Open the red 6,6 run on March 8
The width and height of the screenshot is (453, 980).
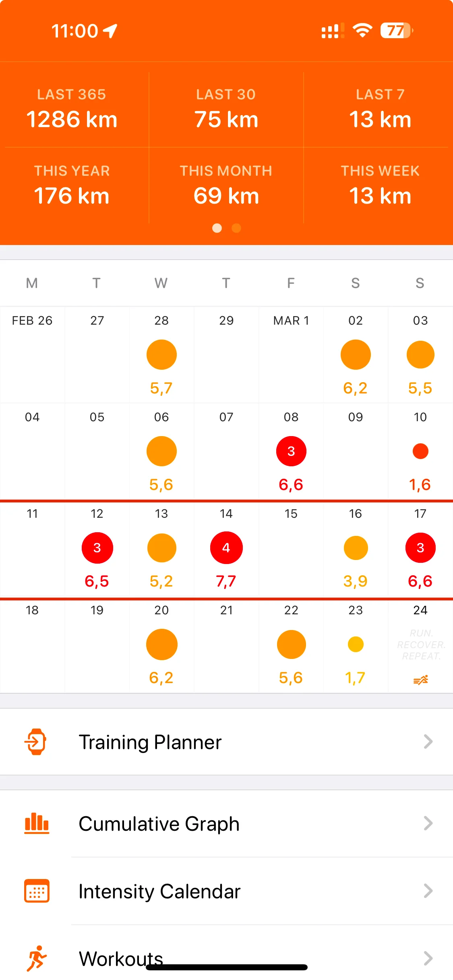coord(291,451)
